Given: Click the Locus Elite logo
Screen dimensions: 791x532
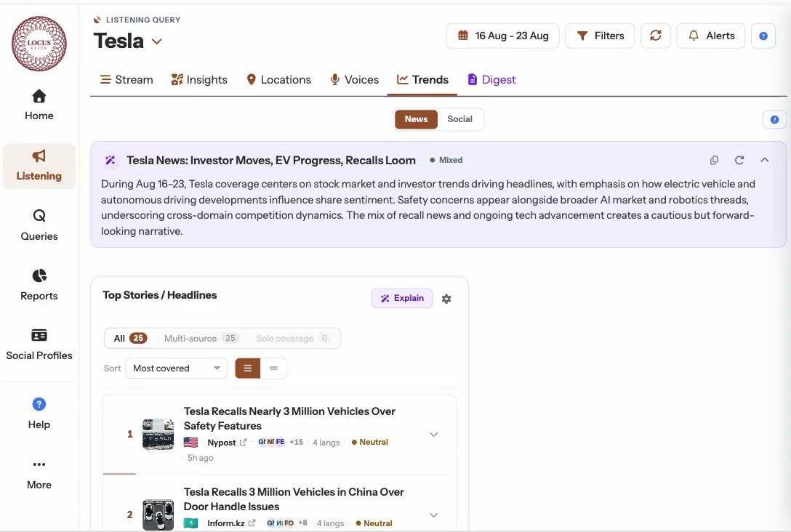Looking at the screenshot, I should click(x=39, y=44).
